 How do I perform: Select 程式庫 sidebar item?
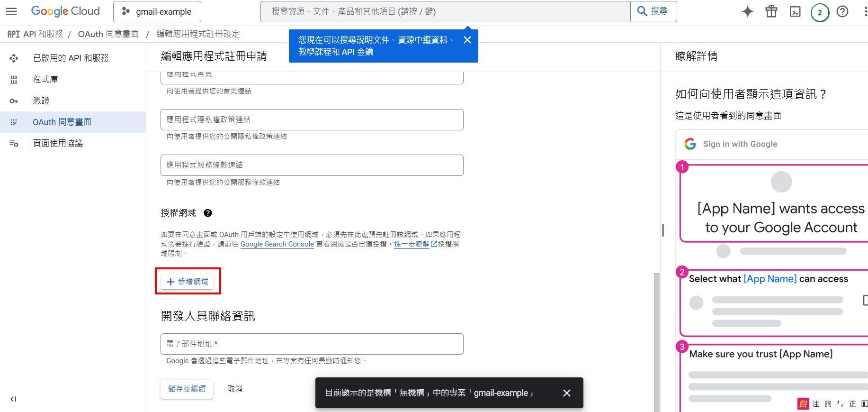(x=73, y=79)
